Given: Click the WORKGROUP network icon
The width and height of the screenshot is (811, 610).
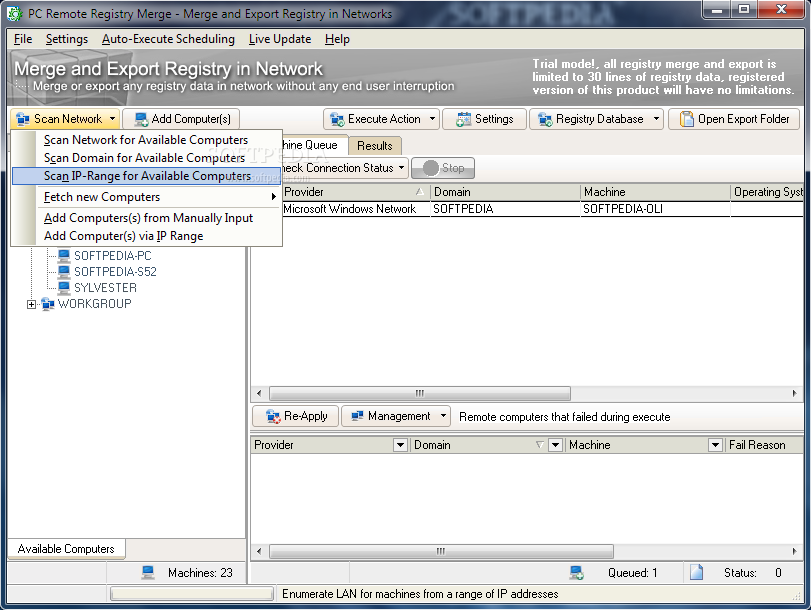Looking at the screenshot, I should coord(48,304).
